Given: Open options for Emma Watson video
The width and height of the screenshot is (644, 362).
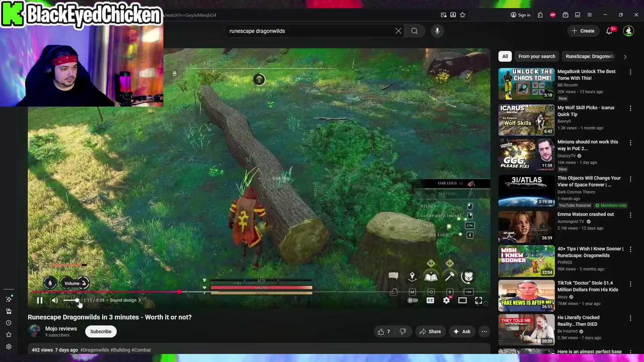Looking at the screenshot, I should click(630, 215).
